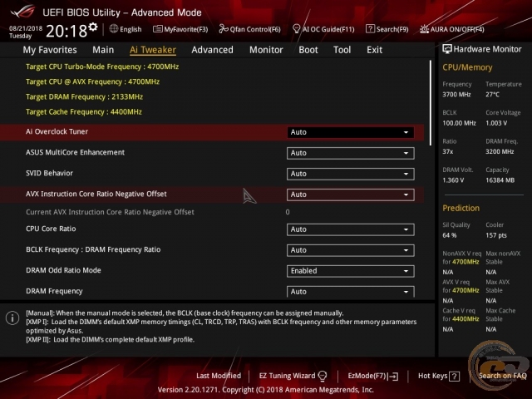Open DRAM Frequency dropdown
This screenshot has width=532, height=399.
(x=350, y=292)
